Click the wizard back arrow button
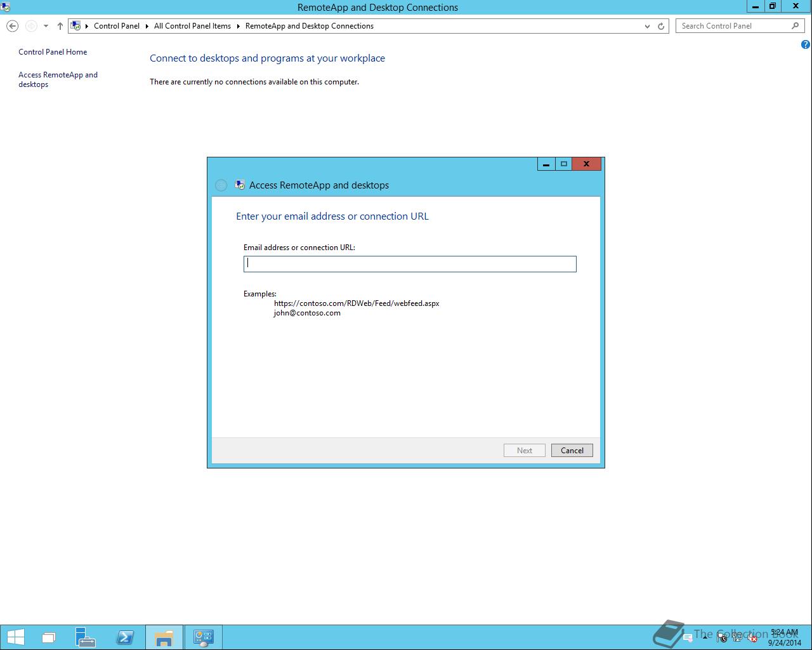Screen dimensions: 812x650 (221, 185)
